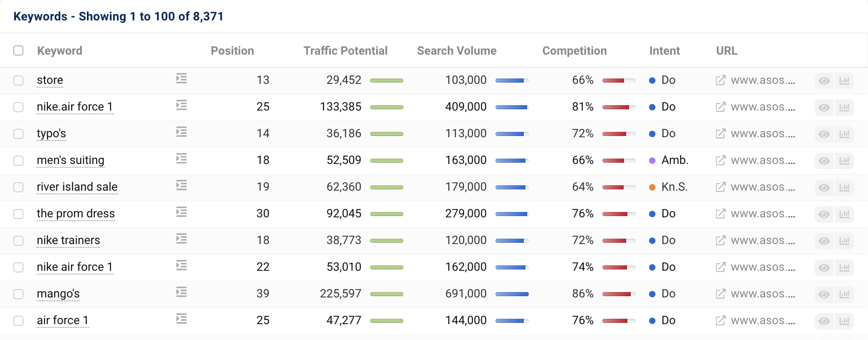Open SERP details icon for nike trainers
868x340 pixels.
pos(181,239)
